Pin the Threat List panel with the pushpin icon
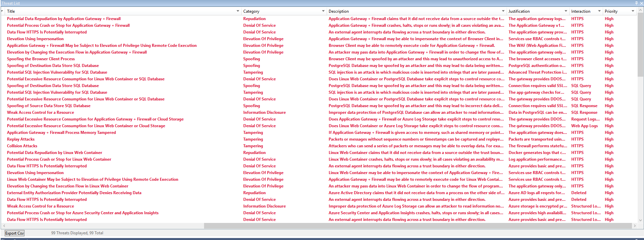644x240 pixels. [636, 3]
